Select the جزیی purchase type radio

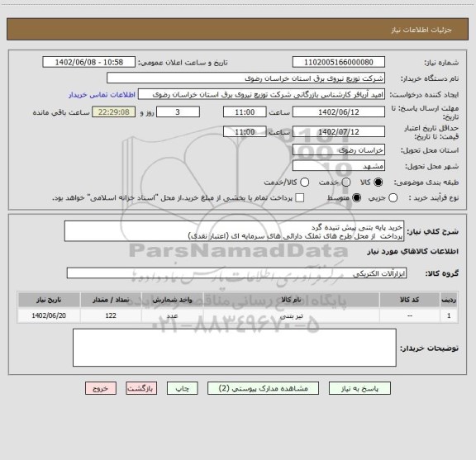(393, 198)
